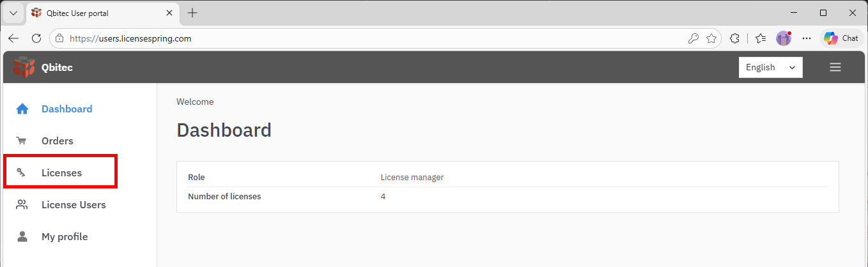Click the Dashboard home icon in sidebar
Viewport: 868px width, 267px height.
click(x=22, y=109)
